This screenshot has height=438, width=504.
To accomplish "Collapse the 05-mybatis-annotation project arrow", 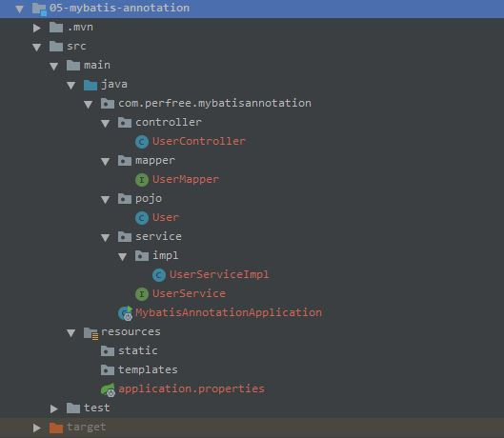I will click(20, 9).
